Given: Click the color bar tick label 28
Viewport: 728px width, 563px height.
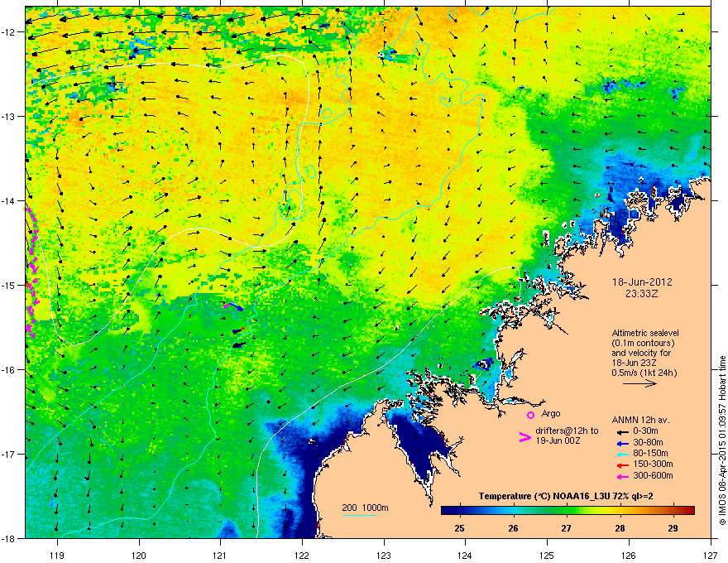Looking at the screenshot, I should [x=620, y=528].
